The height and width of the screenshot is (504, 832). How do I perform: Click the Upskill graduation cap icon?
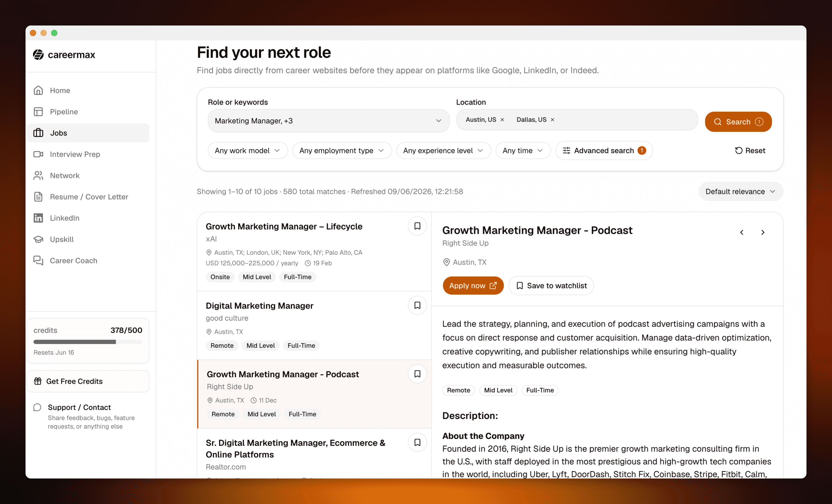pyautogui.click(x=38, y=239)
